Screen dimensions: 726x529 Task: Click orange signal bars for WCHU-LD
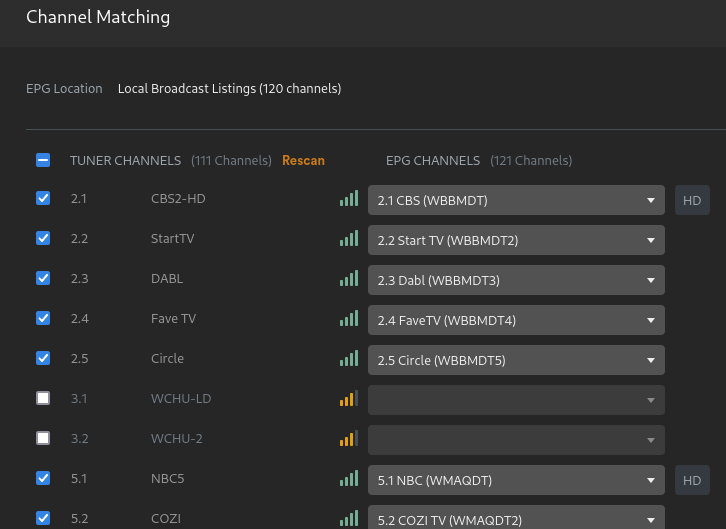coord(348,400)
